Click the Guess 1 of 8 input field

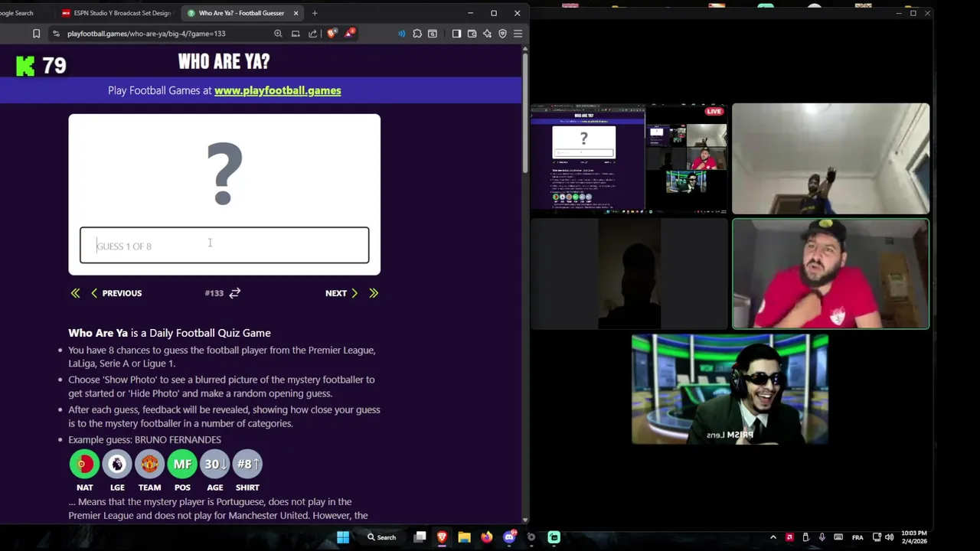(224, 245)
